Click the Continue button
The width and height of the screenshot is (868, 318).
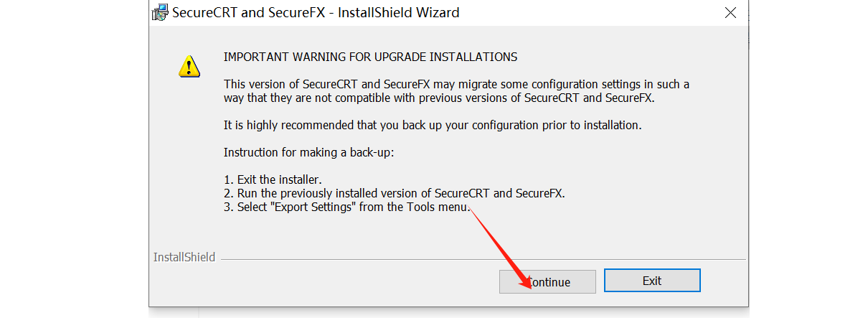547,281
